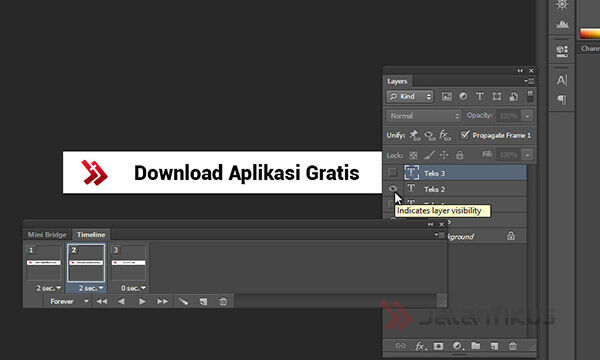Viewport: 600px width, 360px height.
Task: Click the Fill value field
Action: (x=509, y=155)
